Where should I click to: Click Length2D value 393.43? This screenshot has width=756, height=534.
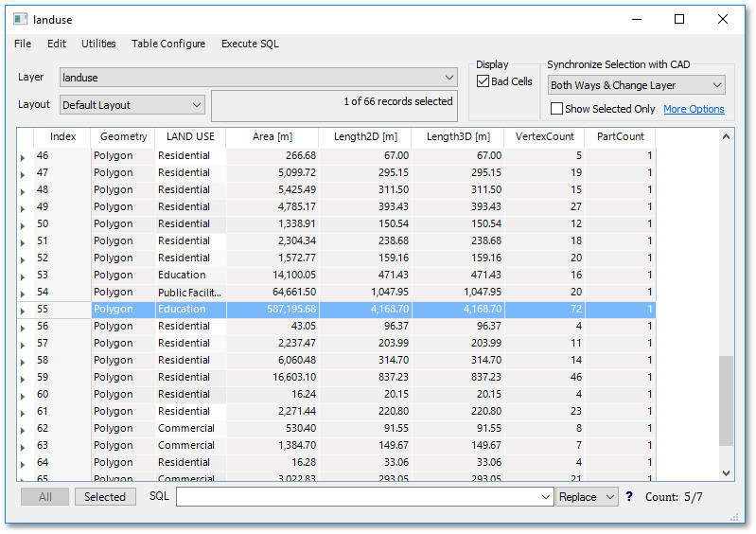pyautogui.click(x=365, y=206)
